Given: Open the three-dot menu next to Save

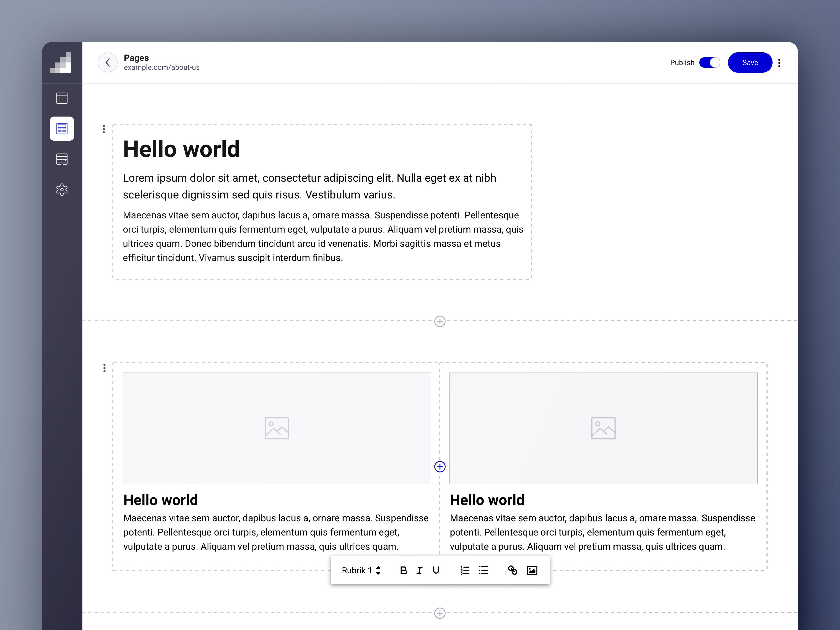Looking at the screenshot, I should (x=779, y=62).
